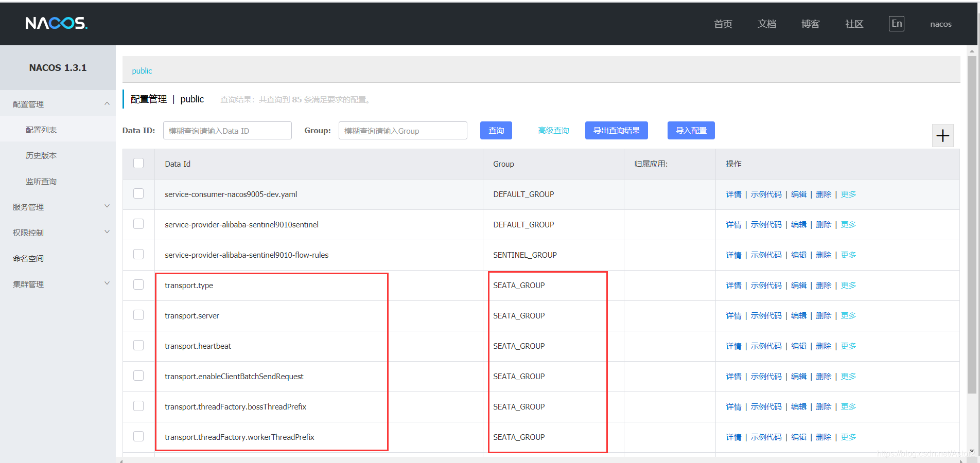
Task: Check the transport.type row checkbox
Action: click(x=138, y=284)
